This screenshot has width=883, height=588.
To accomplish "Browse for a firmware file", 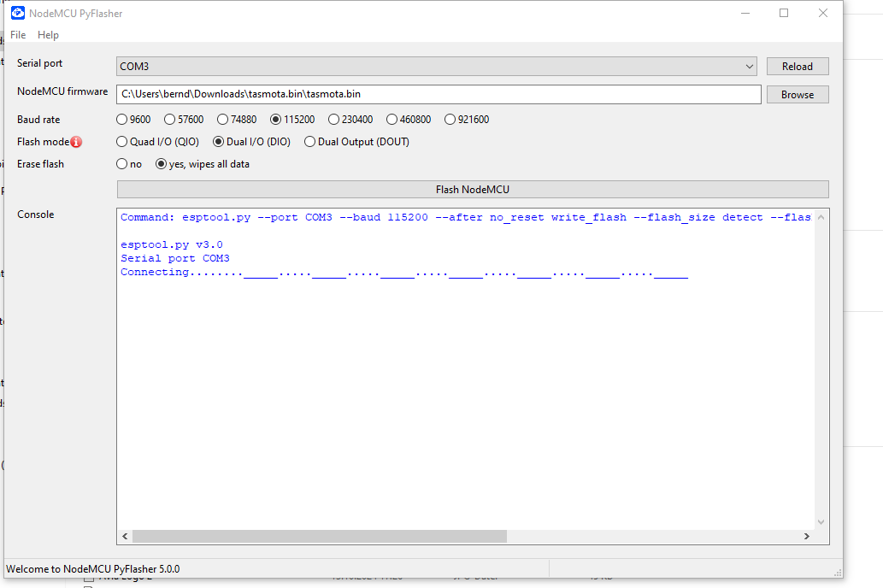I will coord(798,95).
